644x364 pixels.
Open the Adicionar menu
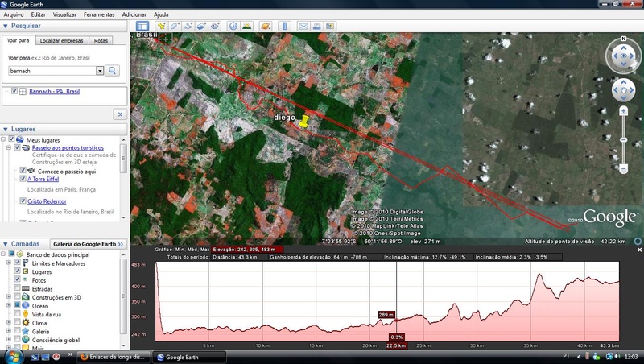[134, 14]
